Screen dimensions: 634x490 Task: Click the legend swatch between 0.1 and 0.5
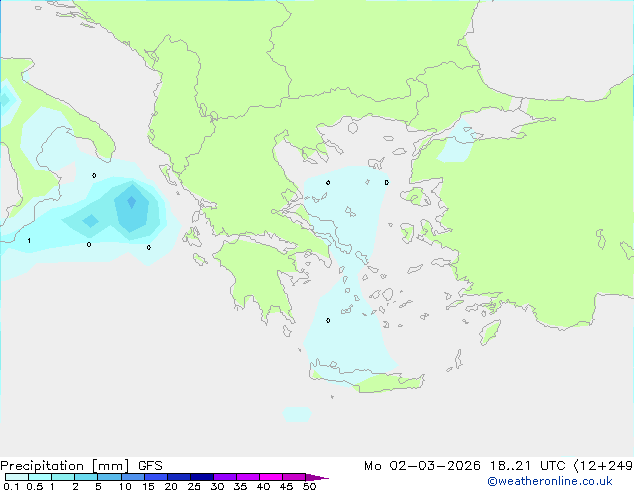pyautogui.click(x=17, y=477)
